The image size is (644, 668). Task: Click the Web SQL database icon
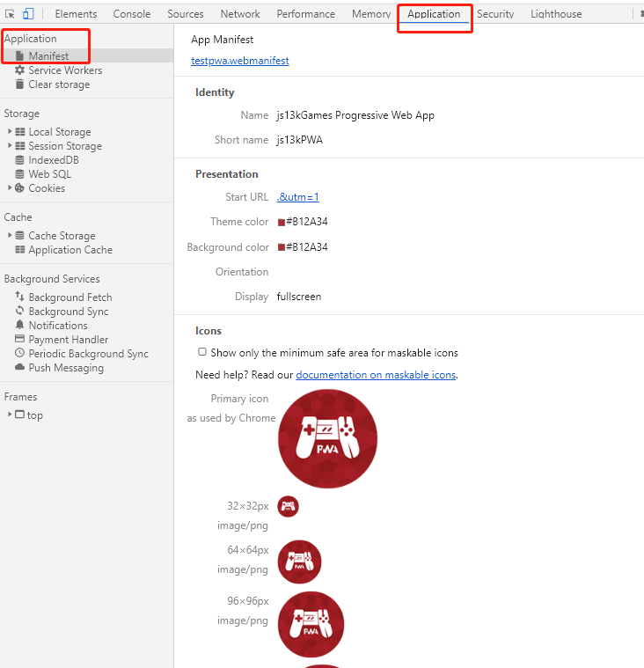19,173
